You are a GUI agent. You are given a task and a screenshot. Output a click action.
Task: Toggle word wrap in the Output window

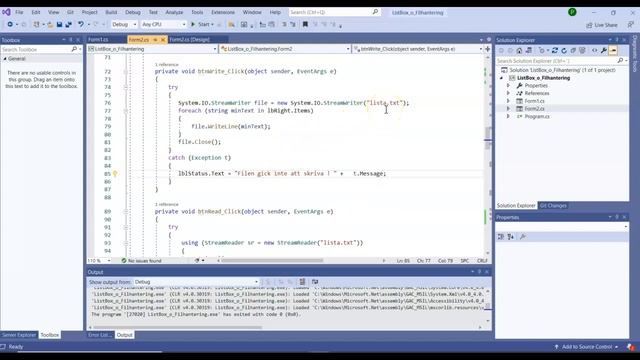(315, 282)
